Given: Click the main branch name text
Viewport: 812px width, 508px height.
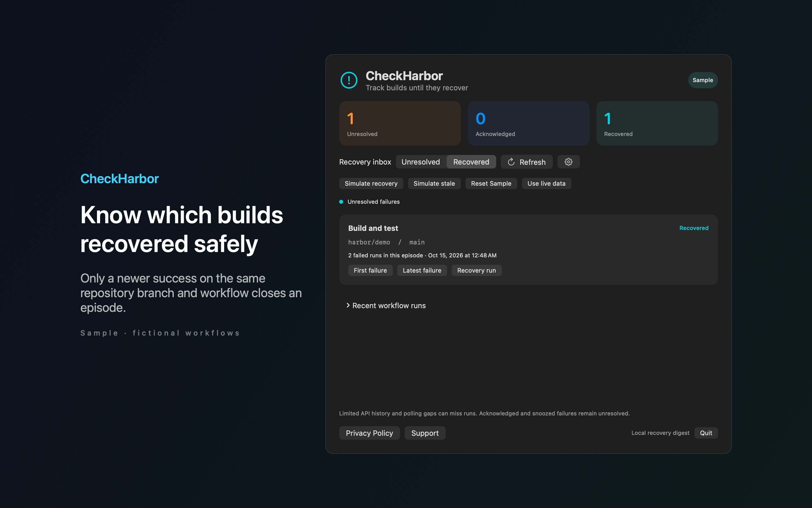Looking at the screenshot, I should [417, 242].
